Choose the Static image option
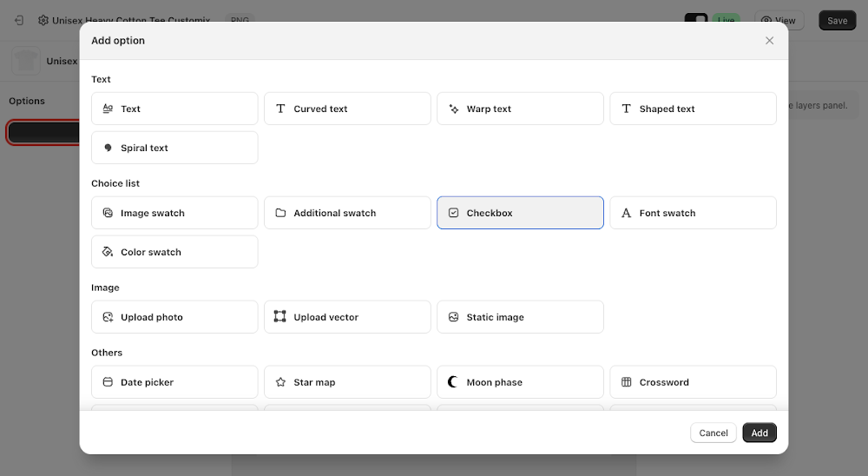868x476 pixels. [x=520, y=317]
